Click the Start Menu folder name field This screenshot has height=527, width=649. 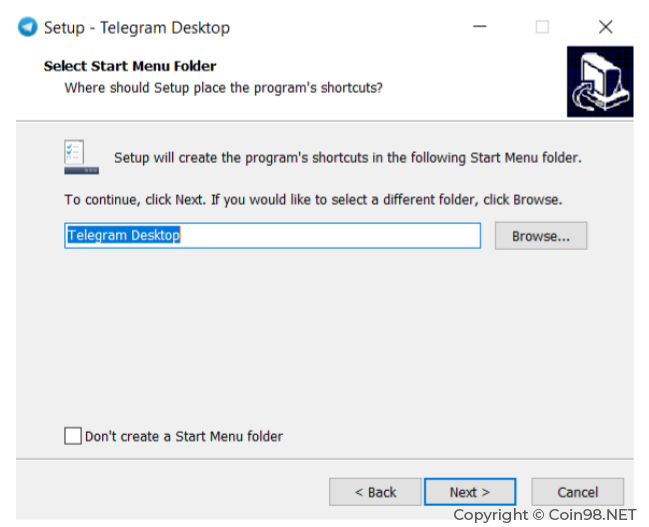pyautogui.click(x=272, y=236)
